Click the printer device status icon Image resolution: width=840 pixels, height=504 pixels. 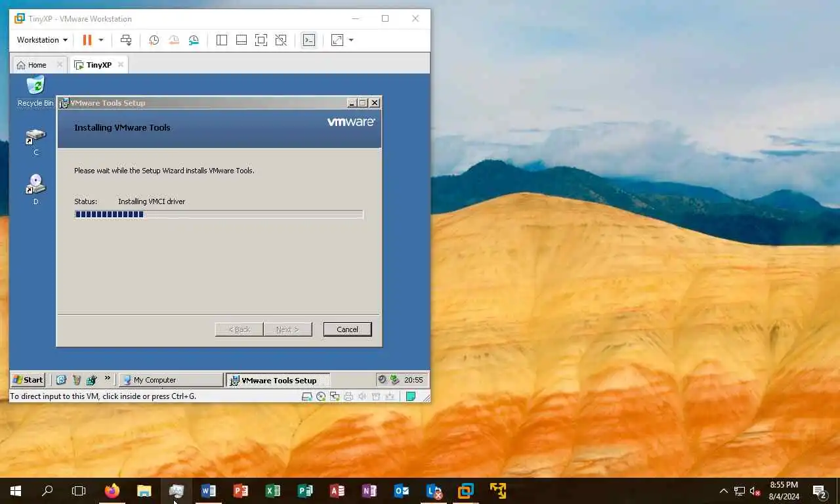click(348, 396)
